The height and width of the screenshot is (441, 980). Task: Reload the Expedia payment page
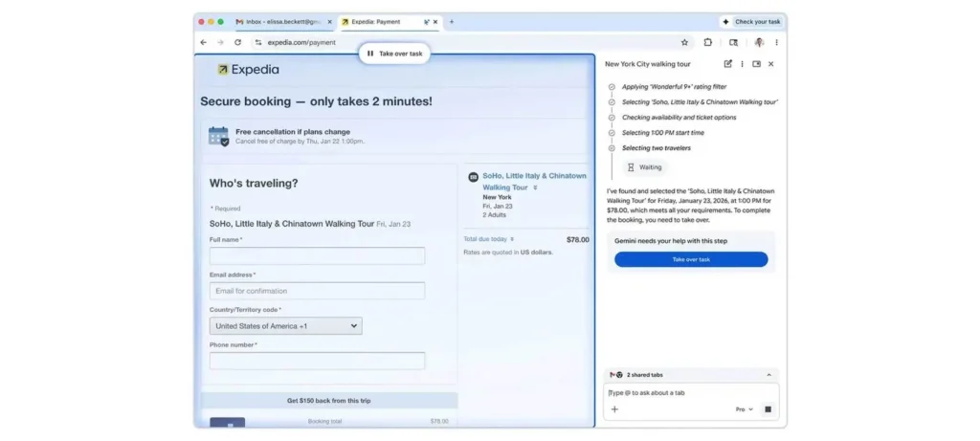click(237, 42)
